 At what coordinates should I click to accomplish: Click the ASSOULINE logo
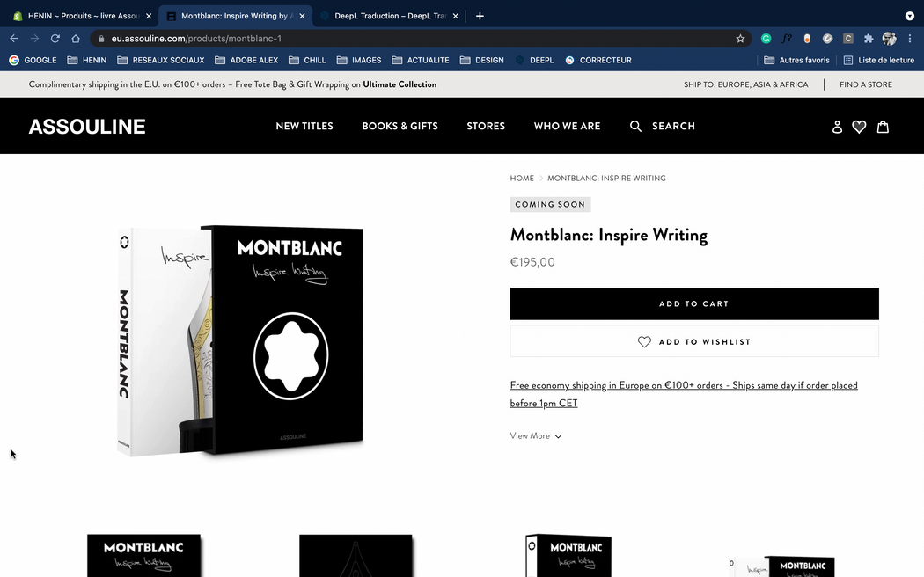[x=87, y=126]
